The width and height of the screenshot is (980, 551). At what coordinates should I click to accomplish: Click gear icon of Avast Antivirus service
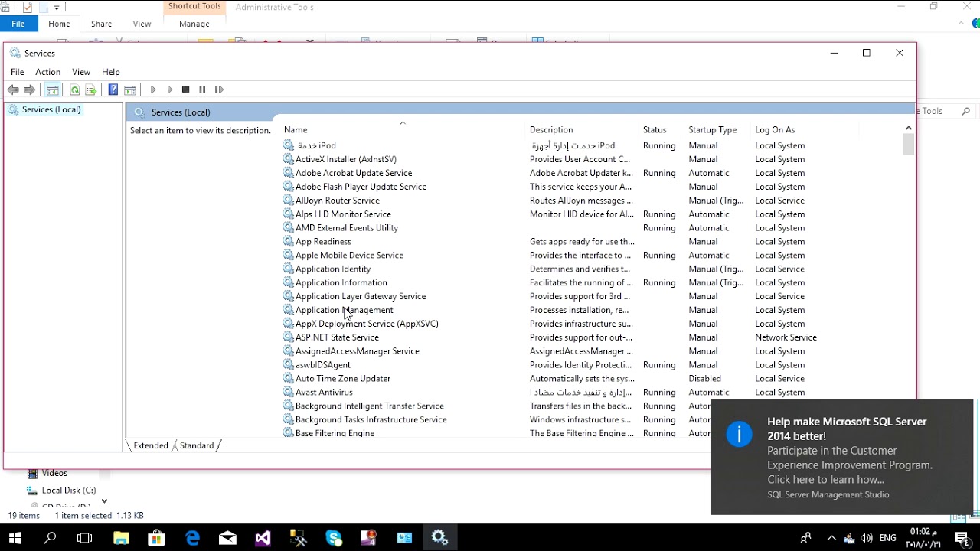click(288, 393)
